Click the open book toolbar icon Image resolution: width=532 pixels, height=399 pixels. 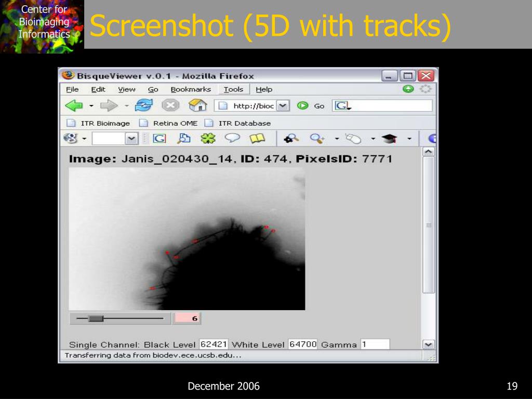tap(257, 138)
